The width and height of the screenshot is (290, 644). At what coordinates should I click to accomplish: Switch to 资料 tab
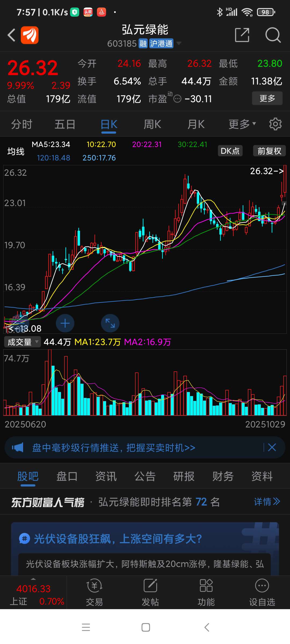pos(262,477)
